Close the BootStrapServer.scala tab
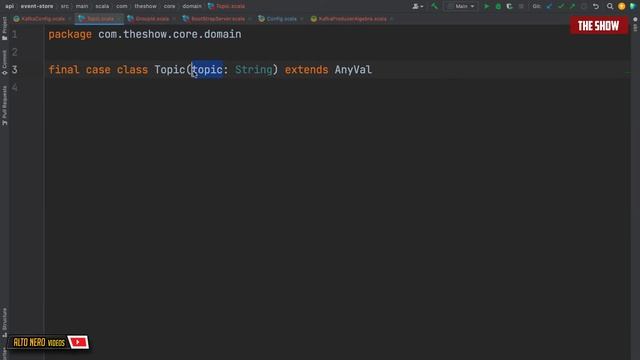 coord(249,19)
